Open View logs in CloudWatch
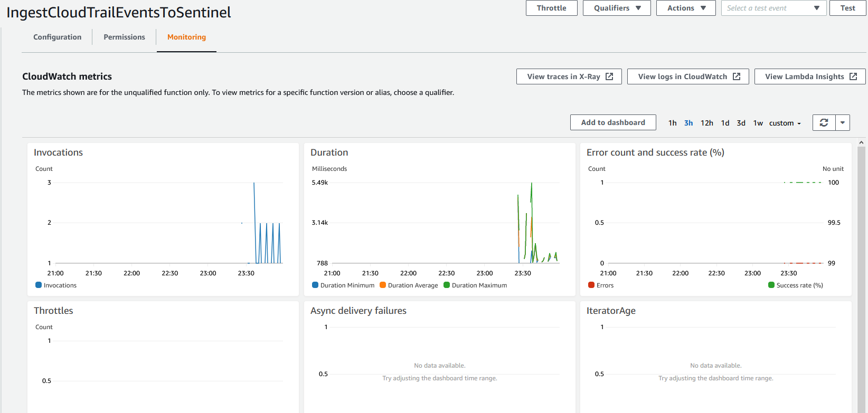The width and height of the screenshot is (868, 413). tap(688, 76)
